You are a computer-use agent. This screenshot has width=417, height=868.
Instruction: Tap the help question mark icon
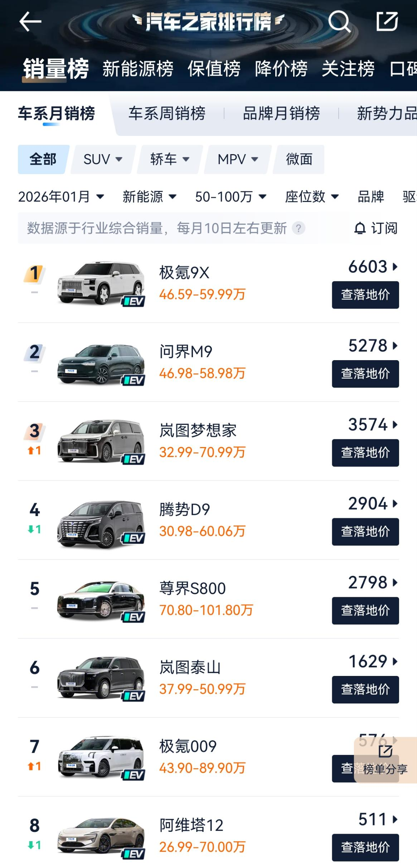[x=298, y=228]
